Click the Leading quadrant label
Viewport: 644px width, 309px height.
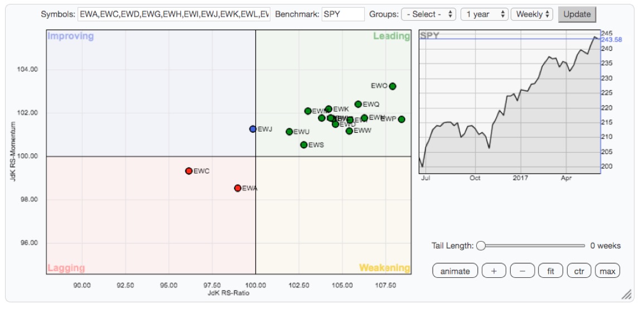[x=391, y=36]
